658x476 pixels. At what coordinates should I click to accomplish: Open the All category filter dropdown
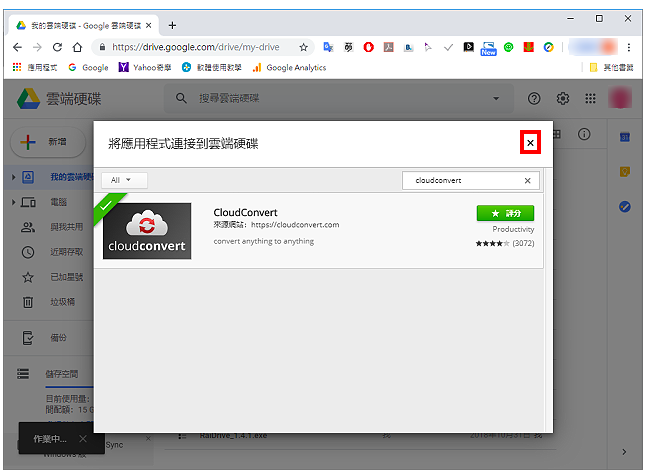(x=124, y=180)
